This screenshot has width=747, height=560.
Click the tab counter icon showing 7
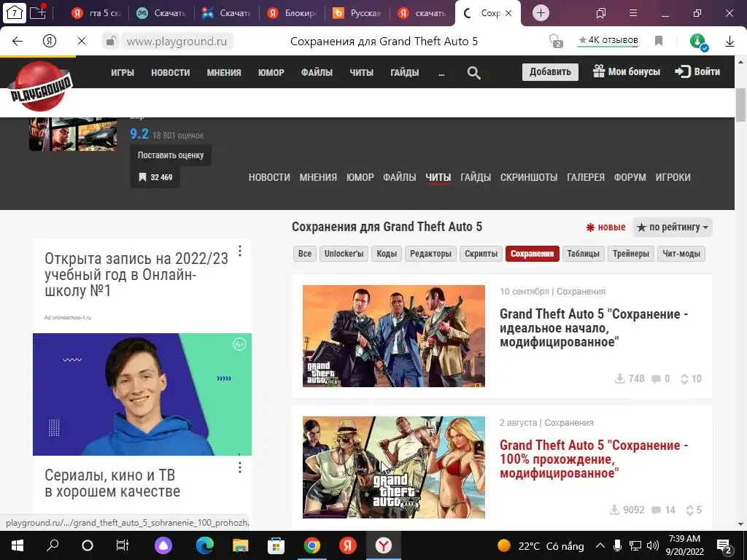click(14, 12)
